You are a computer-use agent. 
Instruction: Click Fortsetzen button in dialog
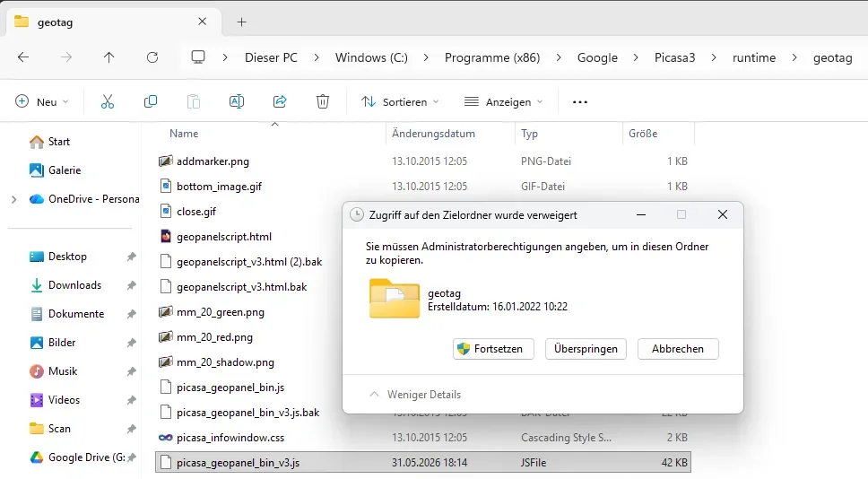click(493, 349)
